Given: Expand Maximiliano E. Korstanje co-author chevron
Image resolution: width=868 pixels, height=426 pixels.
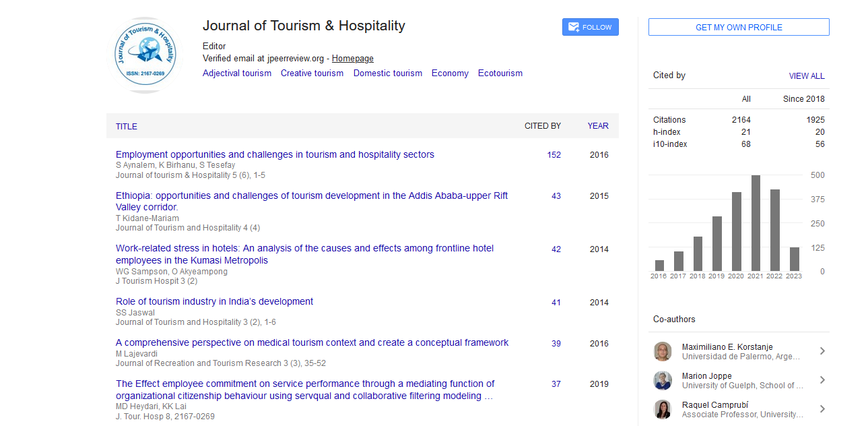Looking at the screenshot, I should tap(822, 351).
